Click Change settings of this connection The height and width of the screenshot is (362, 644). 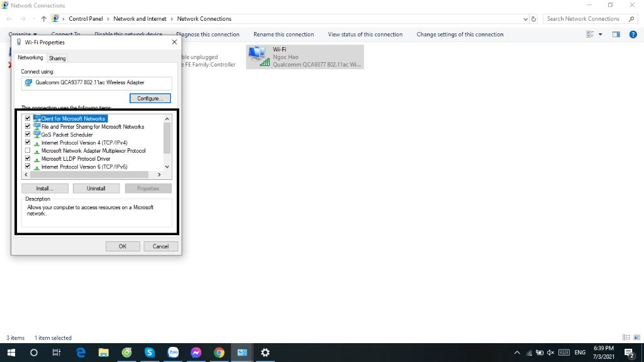pyautogui.click(x=460, y=35)
